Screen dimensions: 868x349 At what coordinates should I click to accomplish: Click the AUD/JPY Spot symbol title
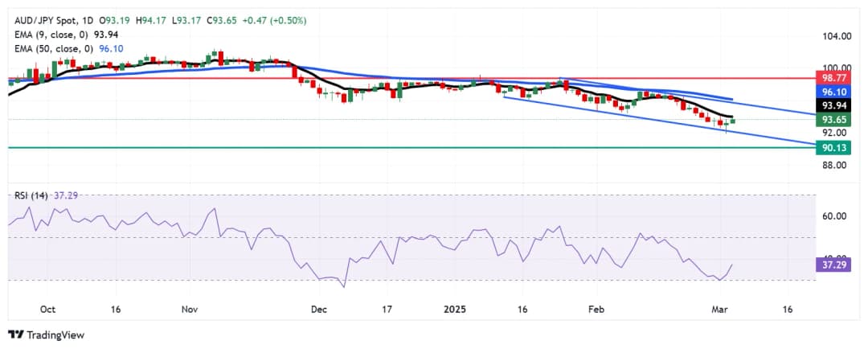(43, 20)
